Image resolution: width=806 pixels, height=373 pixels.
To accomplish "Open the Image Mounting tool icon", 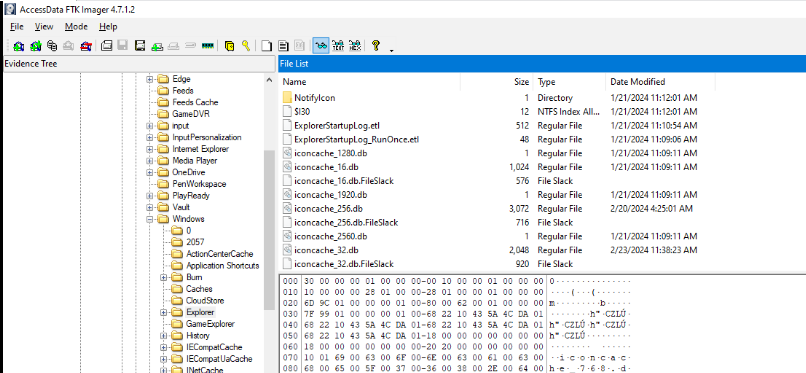I will pyautogui.click(x=52, y=46).
